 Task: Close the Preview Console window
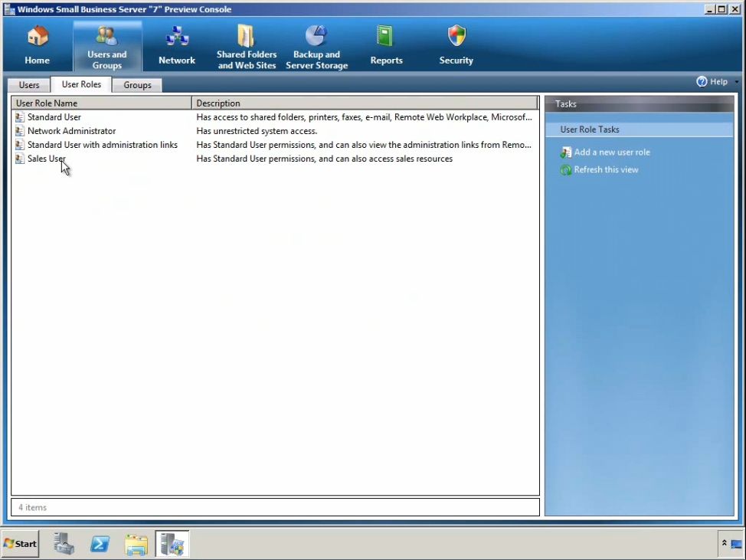click(x=735, y=9)
